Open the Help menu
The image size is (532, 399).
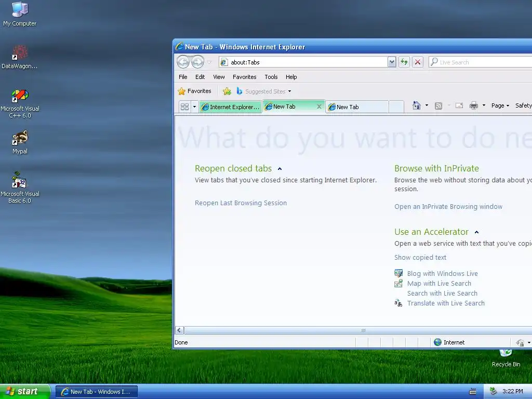coord(291,77)
